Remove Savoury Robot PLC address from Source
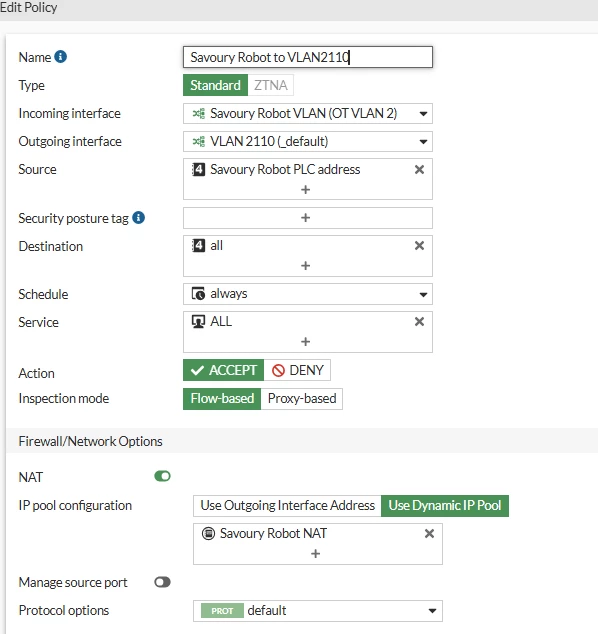This screenshot has width=598, height=634. (419, 169)
